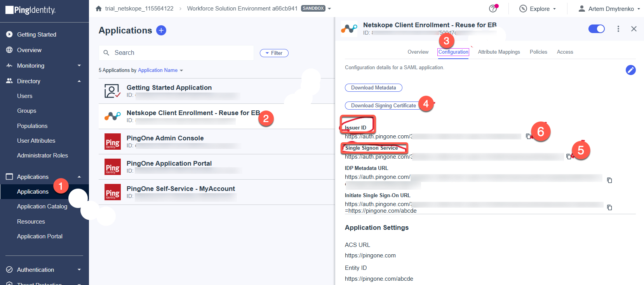Click the Entity ID value https://pingone.com/abcde
The height and width of the screenshot is (285, 644).
379,279
